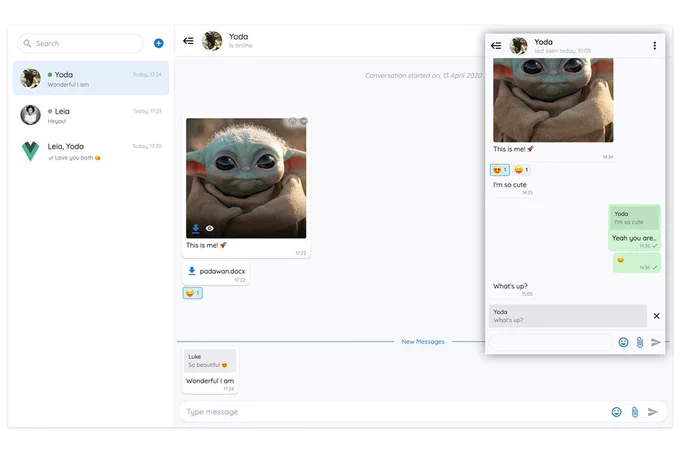This screenshot has width=680, height=451.
Task: Send the message using the main footer send icon
Action: point(653,412)
